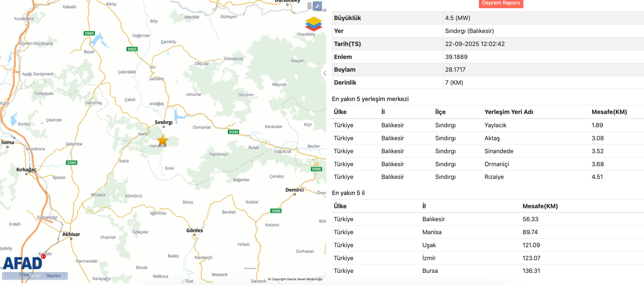Click the Büyüklük value 4.5 (MW)
This screenshot has width=644, height=285.
coord(458,18)
